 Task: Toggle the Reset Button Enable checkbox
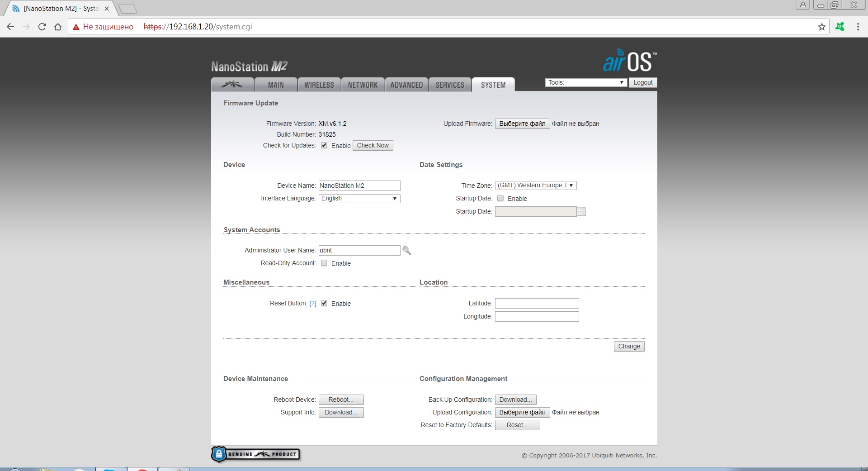(x=324, y=303)
